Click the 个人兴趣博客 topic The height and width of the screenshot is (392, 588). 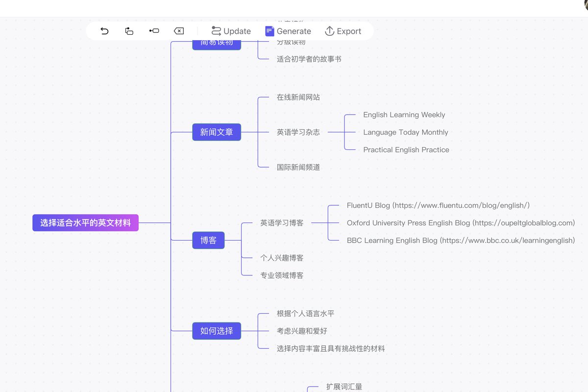282,258
